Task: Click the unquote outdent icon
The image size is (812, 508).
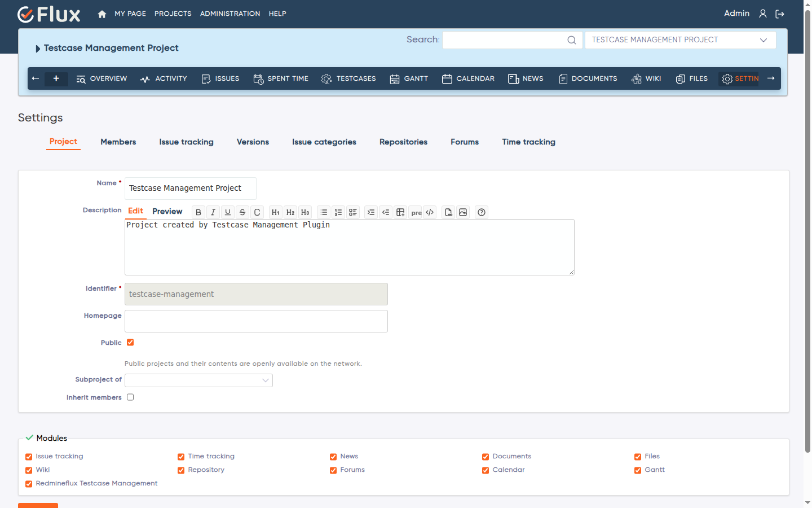Action: (x=386, y=212)
